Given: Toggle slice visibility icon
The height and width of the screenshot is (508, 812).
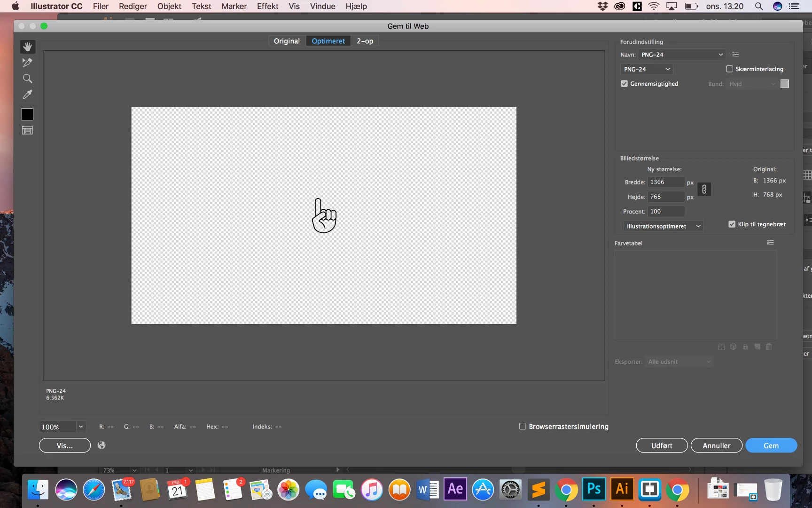Looking at the screenshot, I should pyautogui.click(x=27, y=130).
